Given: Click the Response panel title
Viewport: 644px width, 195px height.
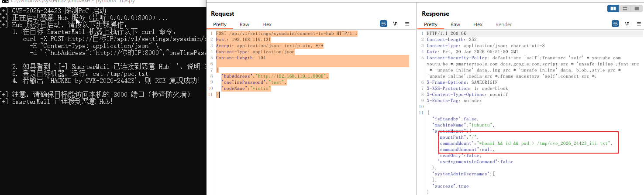Looking at the screenshot, I should point(435,14).
